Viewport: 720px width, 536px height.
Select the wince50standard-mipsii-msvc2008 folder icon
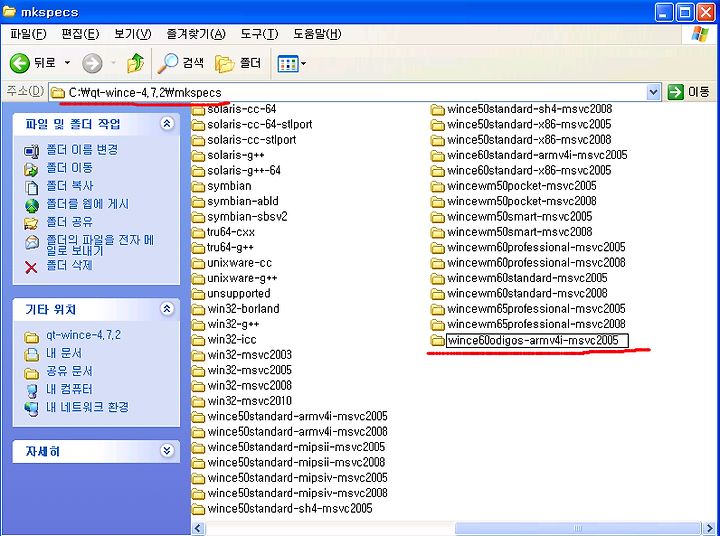198,463
